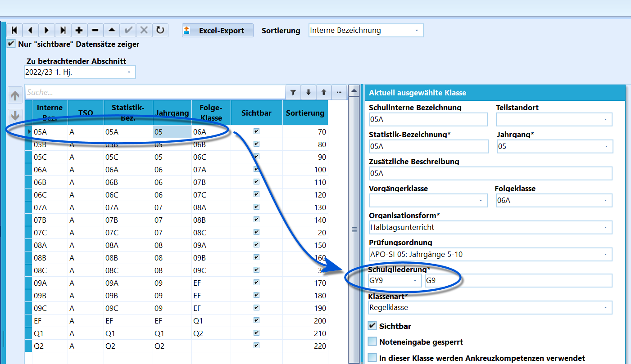The image size is (631, 364).
Task: Sort by Jahrgang column header
Action: click(x=172, y=113)
